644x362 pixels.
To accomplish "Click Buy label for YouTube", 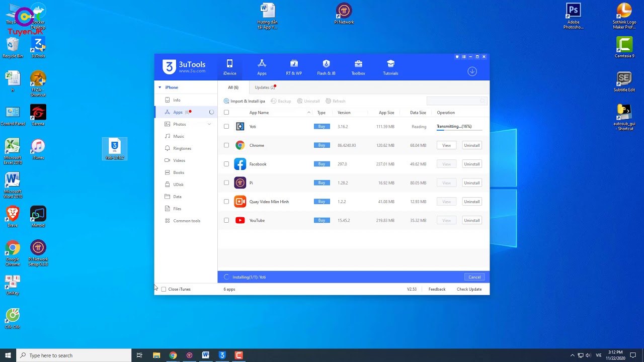I will coord(322,220).
